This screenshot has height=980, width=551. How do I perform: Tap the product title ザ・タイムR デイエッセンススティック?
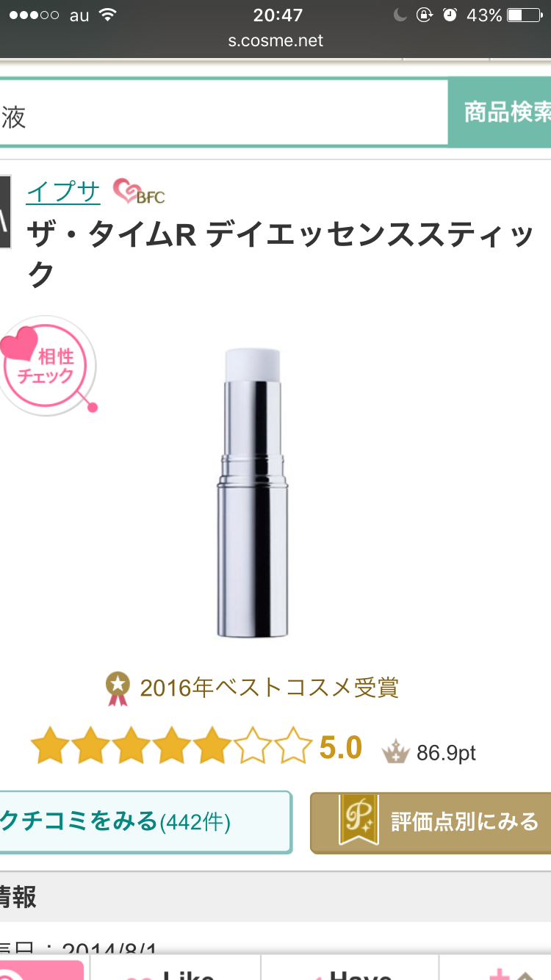click(280, 254)
